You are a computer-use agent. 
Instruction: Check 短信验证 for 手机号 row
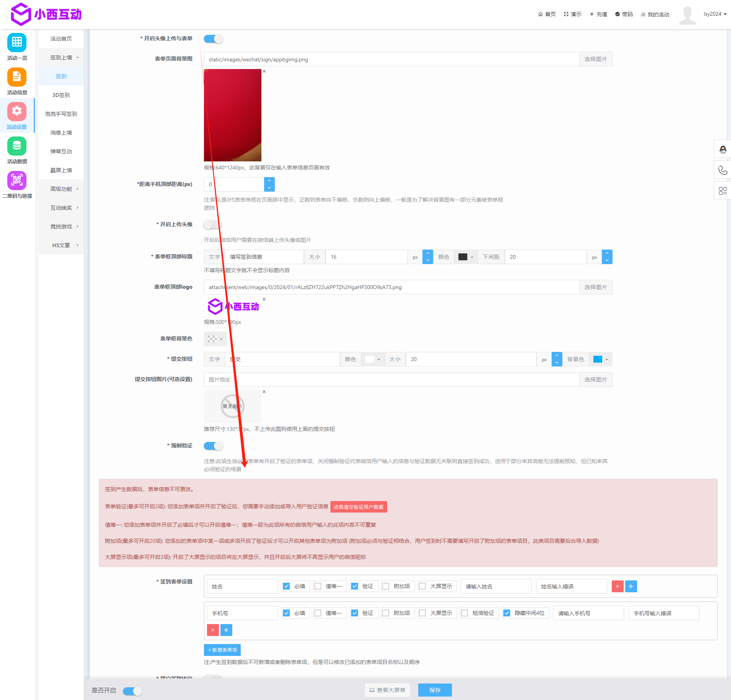[x=465, y=613]
